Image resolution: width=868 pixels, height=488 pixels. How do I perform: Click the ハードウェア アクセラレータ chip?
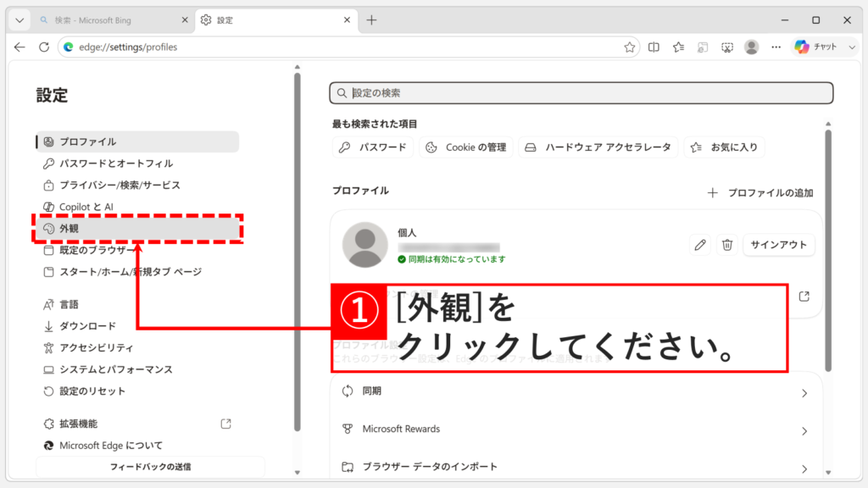click(598, 147)
